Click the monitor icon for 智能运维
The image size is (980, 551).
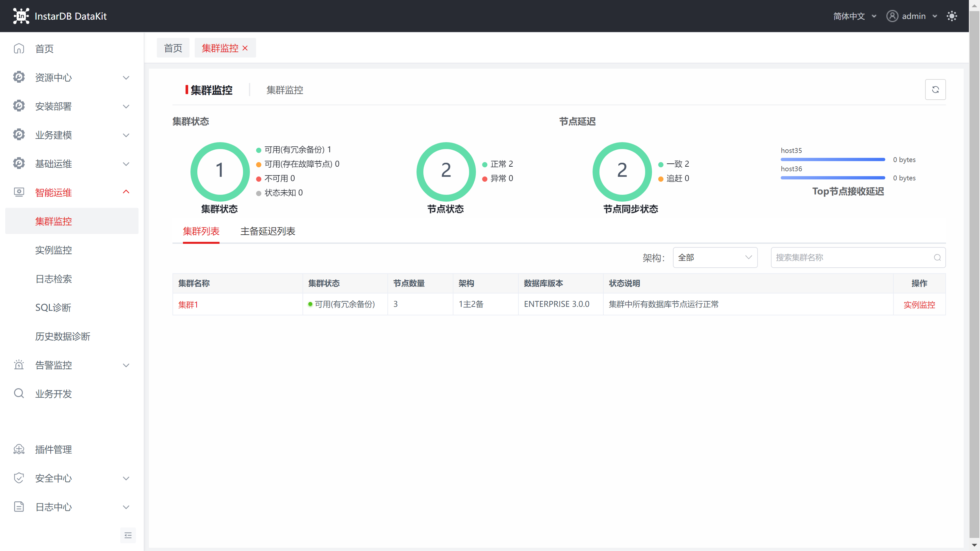click(x=19, y=192)
